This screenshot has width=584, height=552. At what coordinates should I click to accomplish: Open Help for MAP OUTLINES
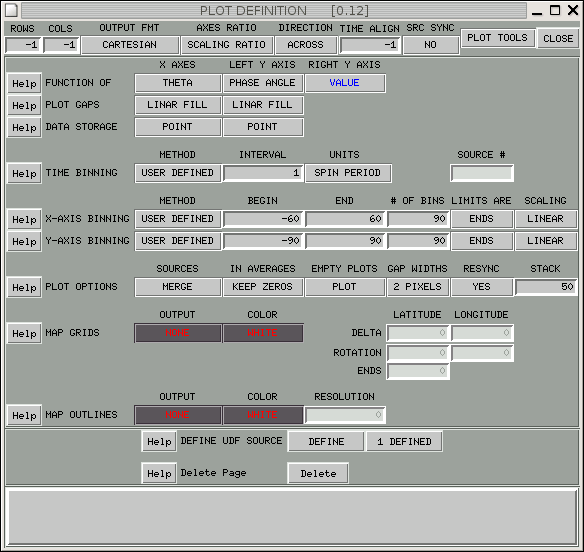coord(24,415)
